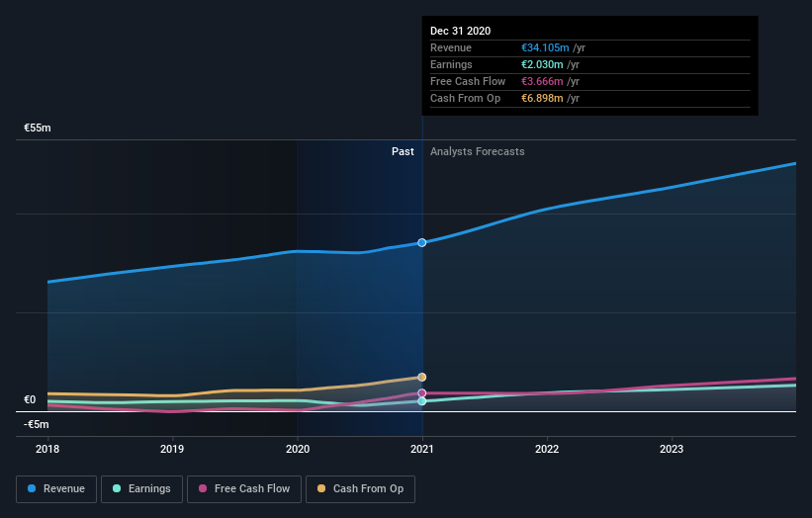The width and height of the screenshot is (812, 518).
Task: Click the €6.898m cash from op value
Action: click(542, 98)
